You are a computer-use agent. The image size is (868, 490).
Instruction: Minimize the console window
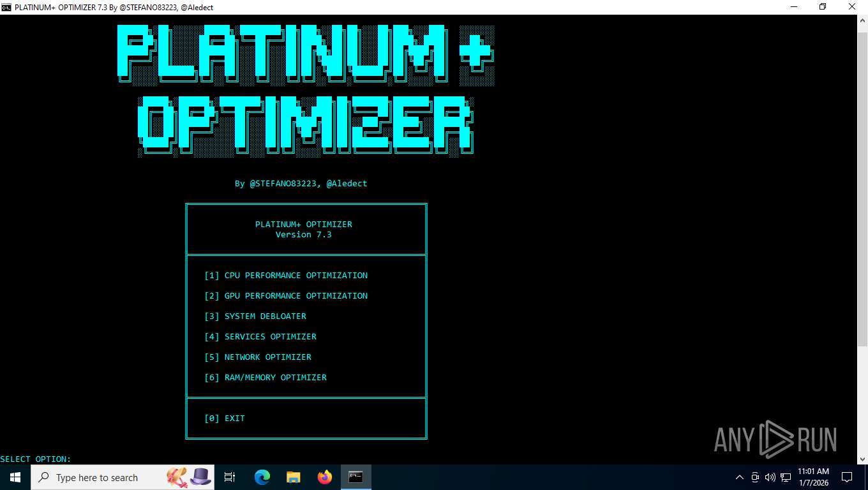pos(795,7)
